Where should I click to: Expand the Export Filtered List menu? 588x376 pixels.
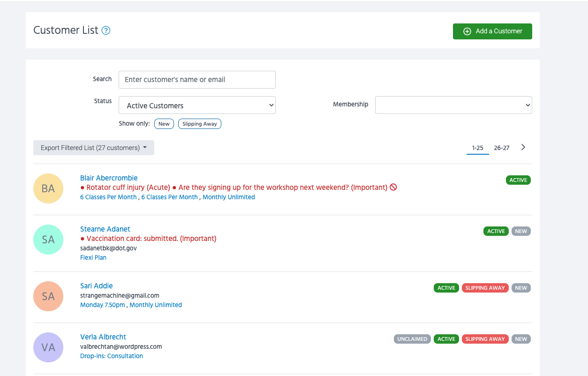[x=94, y=148]
